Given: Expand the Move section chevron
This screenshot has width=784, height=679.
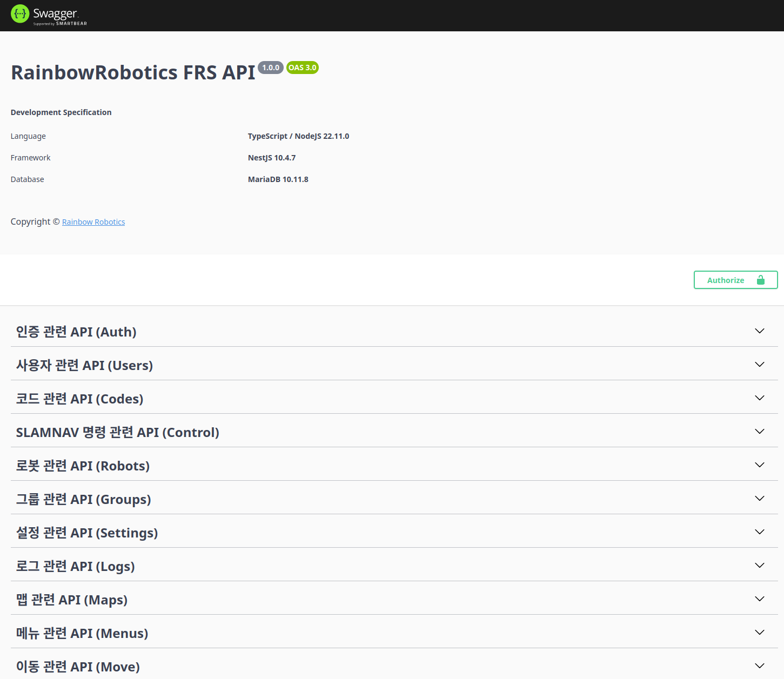Looking at the screenshot, I should [760, 665].
